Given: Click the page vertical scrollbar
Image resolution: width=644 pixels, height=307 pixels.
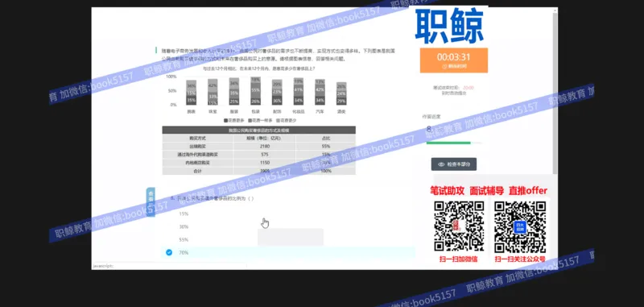Looking at the screenshot, I should coord(555,93).
